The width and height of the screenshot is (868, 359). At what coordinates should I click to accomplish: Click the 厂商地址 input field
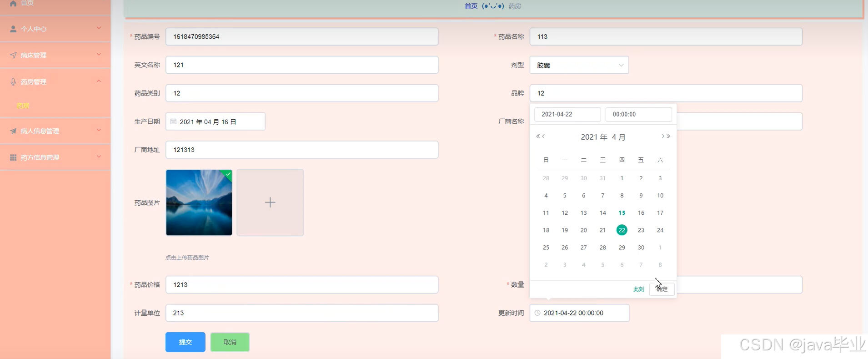click(302, 150)
